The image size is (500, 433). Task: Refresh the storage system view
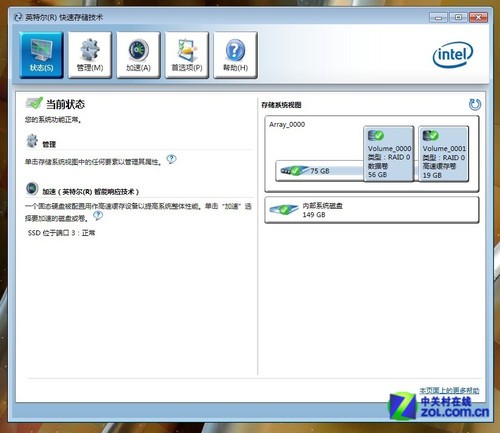coord(475,104)
